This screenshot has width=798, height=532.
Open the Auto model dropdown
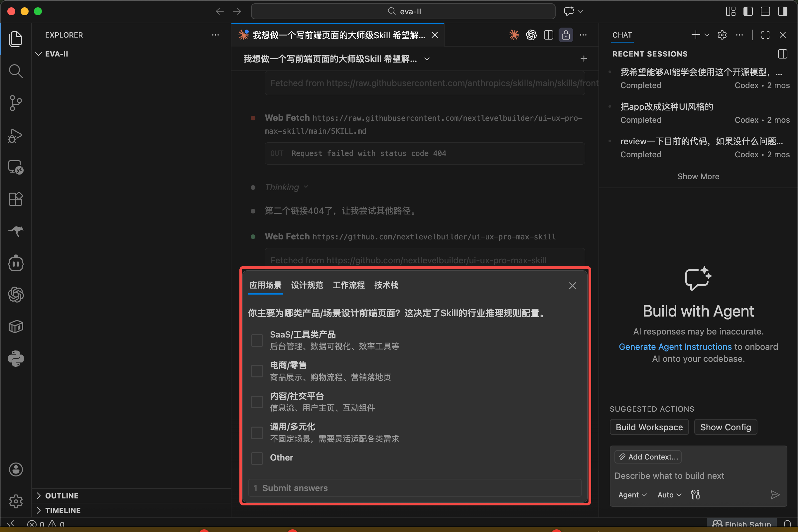(669, 495)
